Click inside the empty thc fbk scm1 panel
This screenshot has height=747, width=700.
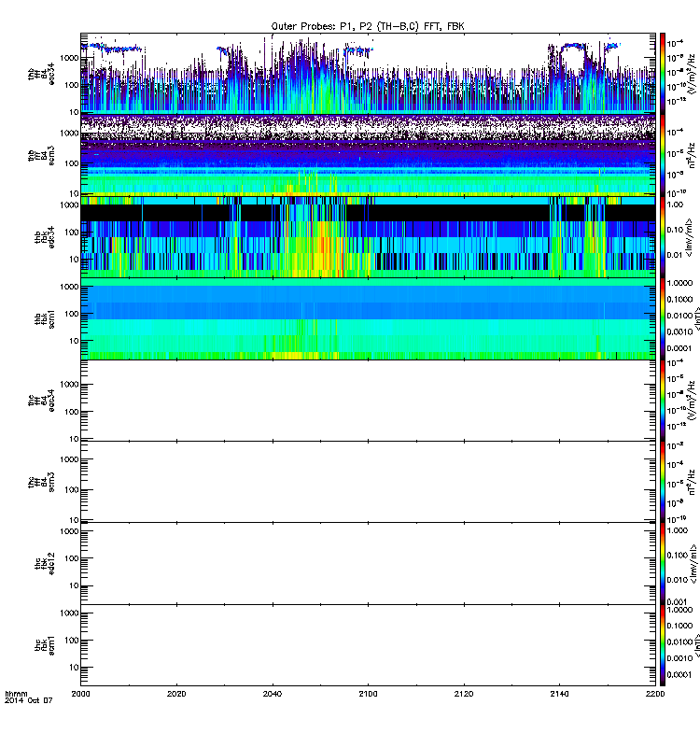368,645
